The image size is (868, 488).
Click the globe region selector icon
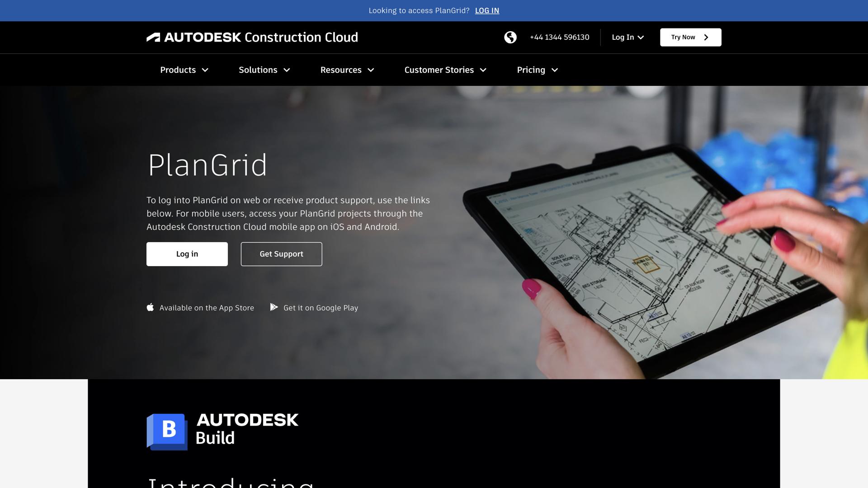tap(510, 38)
